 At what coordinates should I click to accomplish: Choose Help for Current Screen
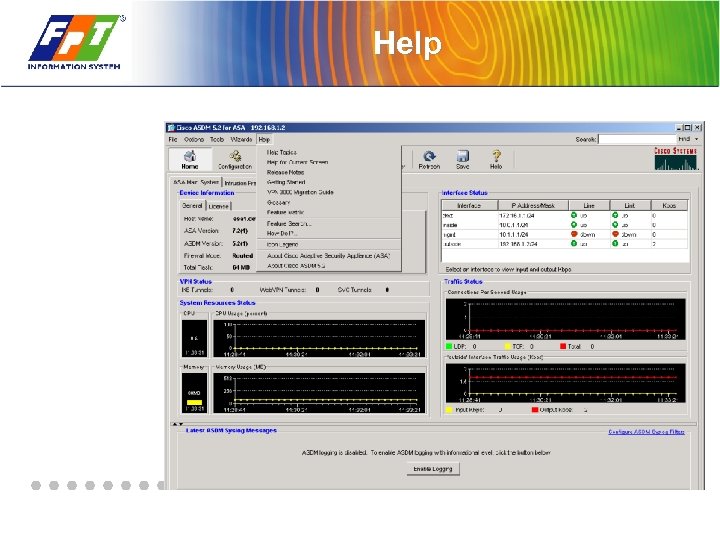point(297,162)
